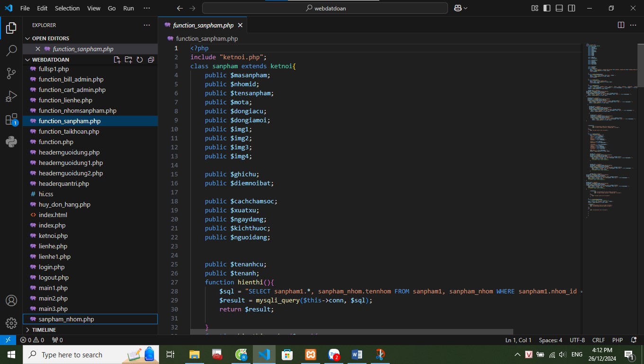Toggle bottom panel visibility
The width and height of the screenshot is (644, 364).
tap(559, 8)
